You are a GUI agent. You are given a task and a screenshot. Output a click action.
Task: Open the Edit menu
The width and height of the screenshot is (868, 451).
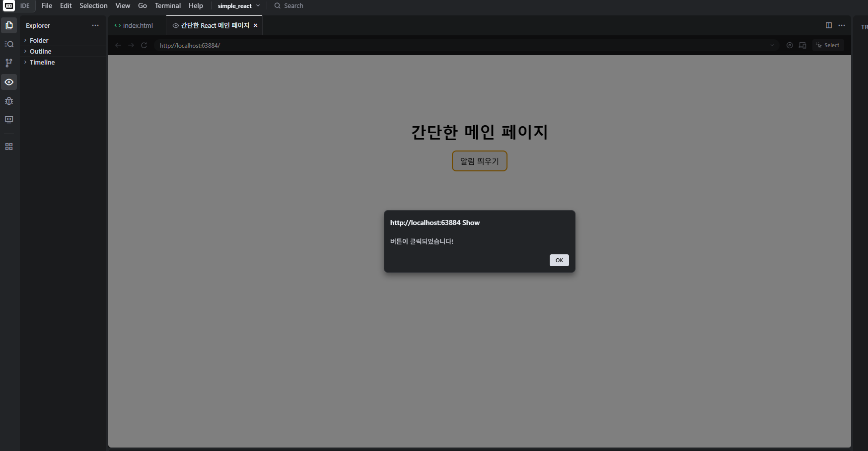click(x=66, y=6)
